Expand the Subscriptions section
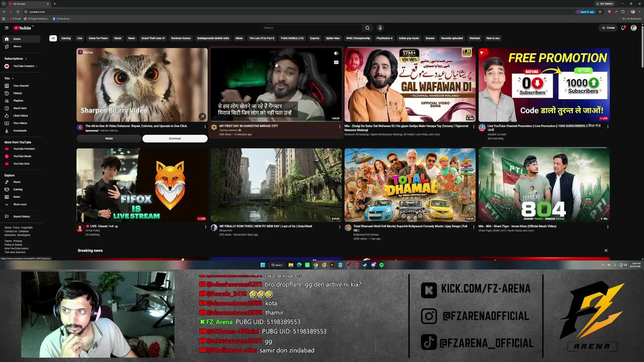The width and height of the screenshot is (644, 362). point(15,59)
